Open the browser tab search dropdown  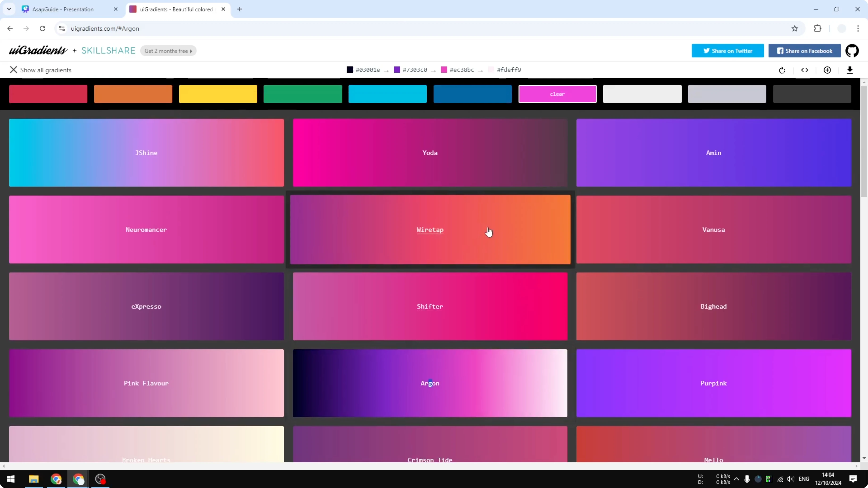(9, 9)
